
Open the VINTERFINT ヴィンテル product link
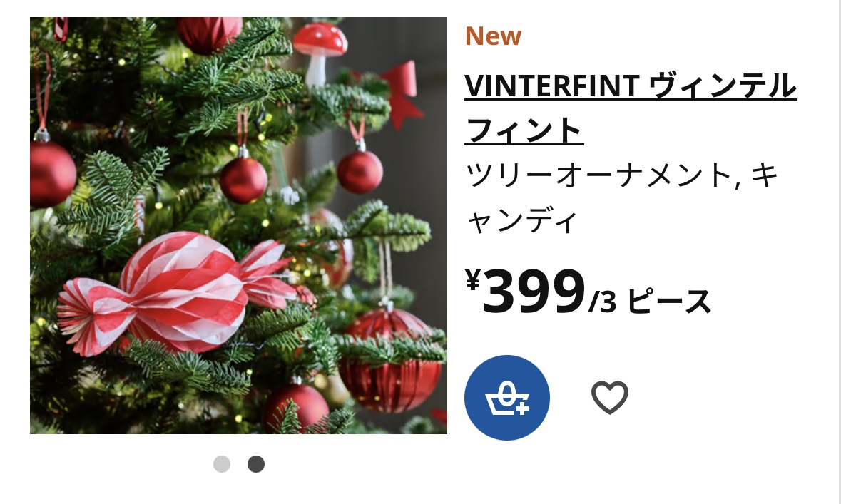click(631, 86)
